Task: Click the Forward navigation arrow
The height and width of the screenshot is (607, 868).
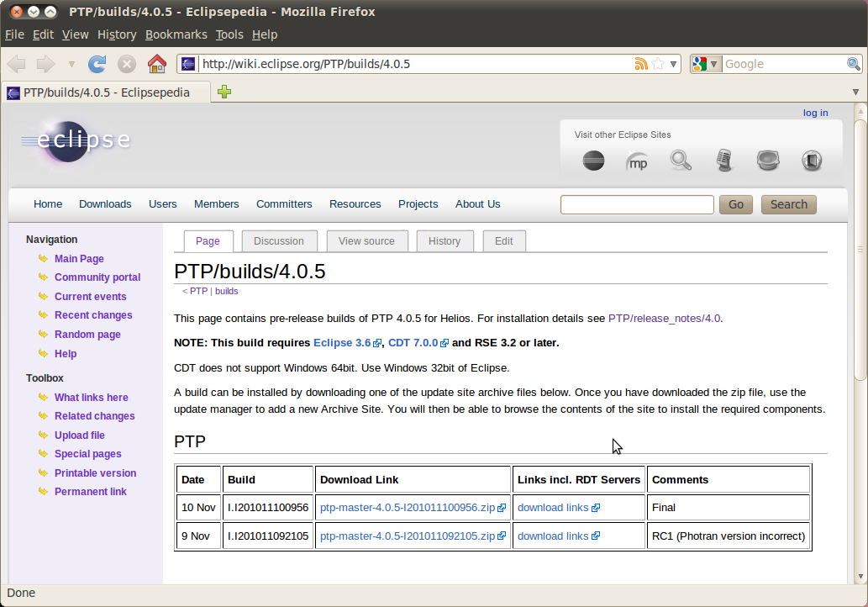Action: point(46,64)
